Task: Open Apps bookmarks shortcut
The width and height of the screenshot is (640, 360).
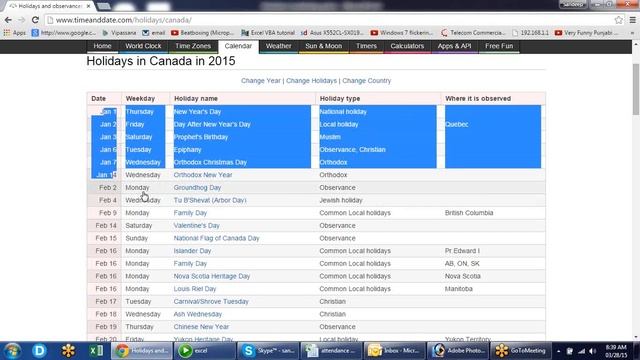Action: pos(15,33)
